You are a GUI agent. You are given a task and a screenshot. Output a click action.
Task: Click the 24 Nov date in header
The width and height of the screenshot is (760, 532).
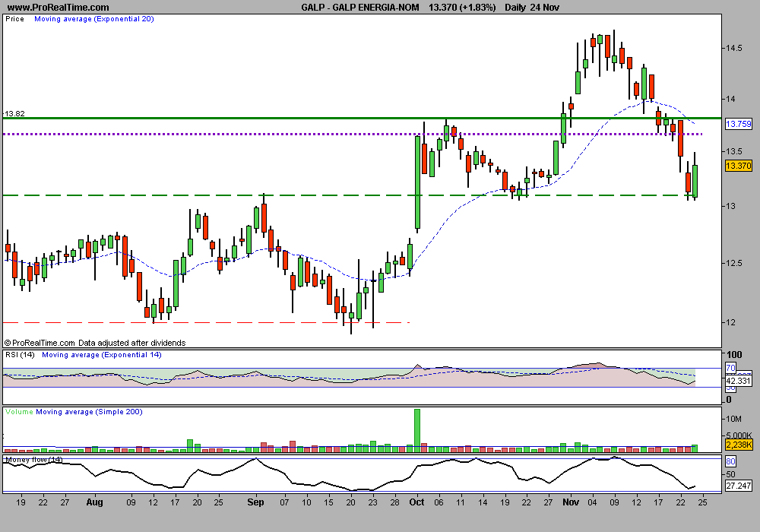click(545, 8)
